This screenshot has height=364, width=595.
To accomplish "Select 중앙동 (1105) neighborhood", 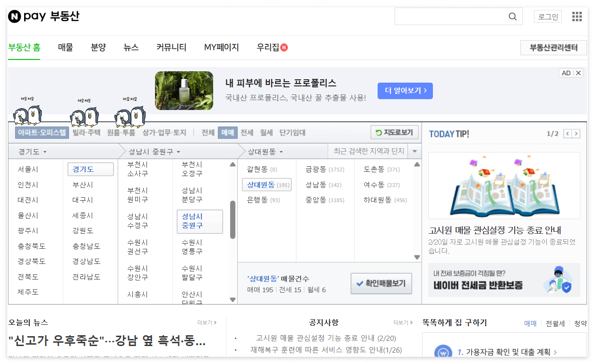I will tap(325, 200).
